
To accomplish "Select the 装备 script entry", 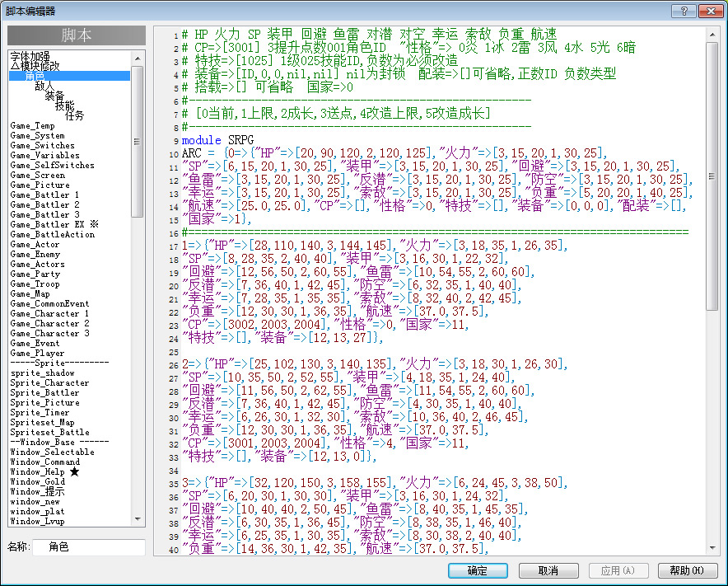I will (55, 96).
